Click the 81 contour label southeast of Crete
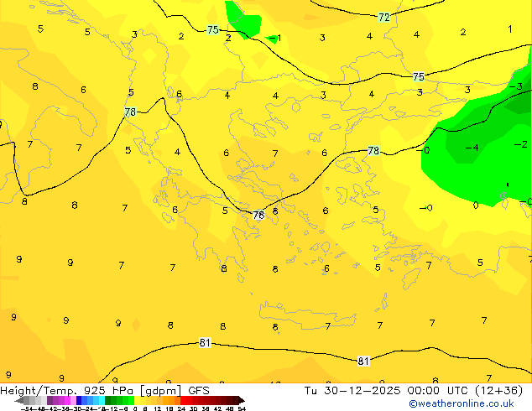532x411 pixels. pos(363,362)
